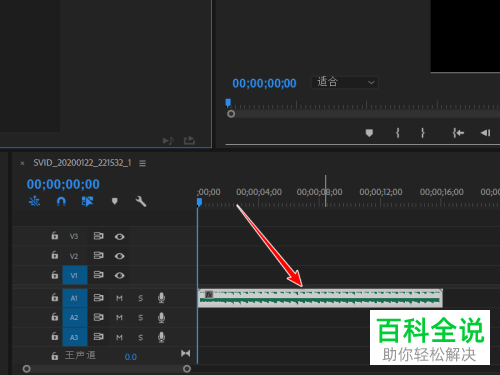Enable voice-over record on A3
Image resolution: width=500 pixels, height=375 pixels.
pyautogui.click(x=161, y=337)
